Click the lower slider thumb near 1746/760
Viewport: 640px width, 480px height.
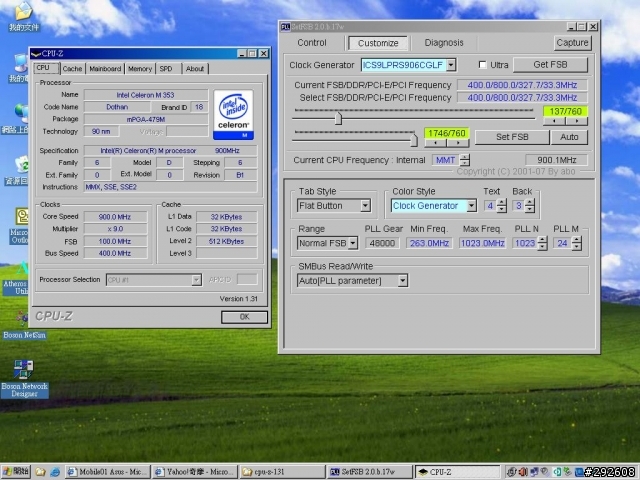click(413, 140)
